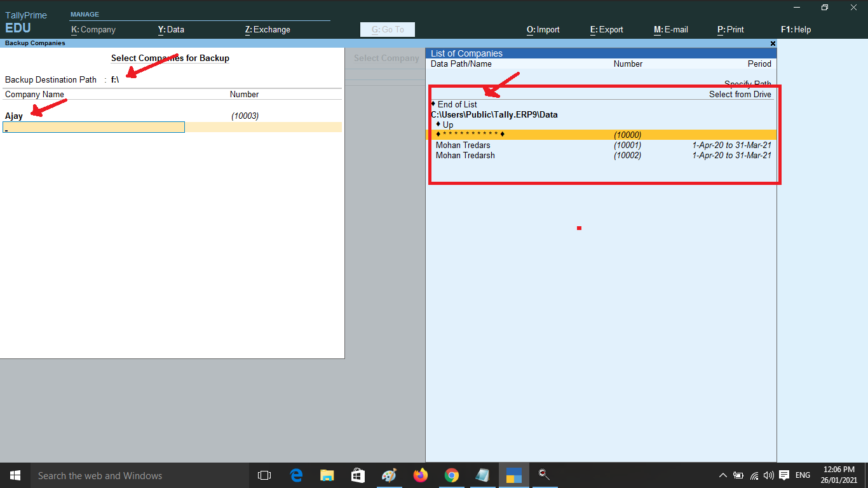Click the data path C:\Users\Public\Tally.ERP9\Data
The height and width of the screenshot is (488, 868).
tap(494, 114)
